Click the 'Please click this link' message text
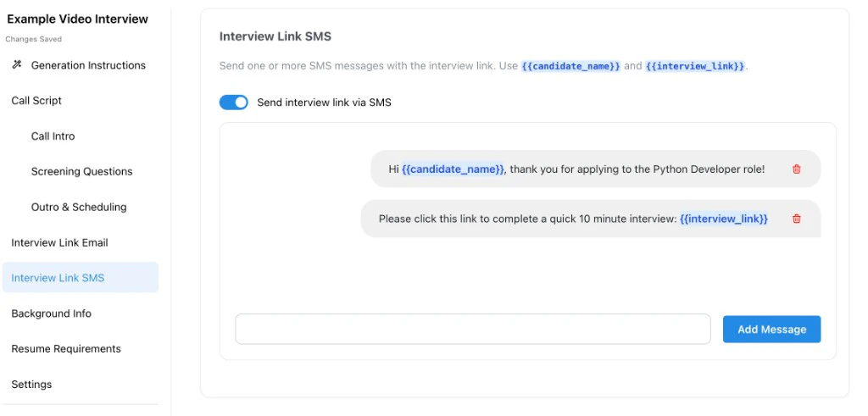Image resolution: width=868 pixels, height=416 pixels. click(x=573, y=219)
